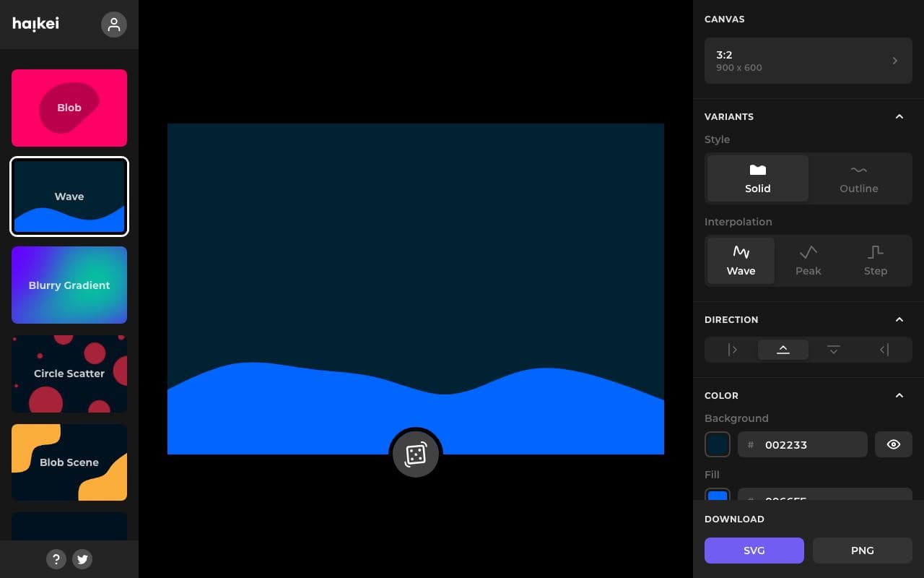Click the wave canvas preview
This screenshot has height=578, width=924.
pos(416,289)
